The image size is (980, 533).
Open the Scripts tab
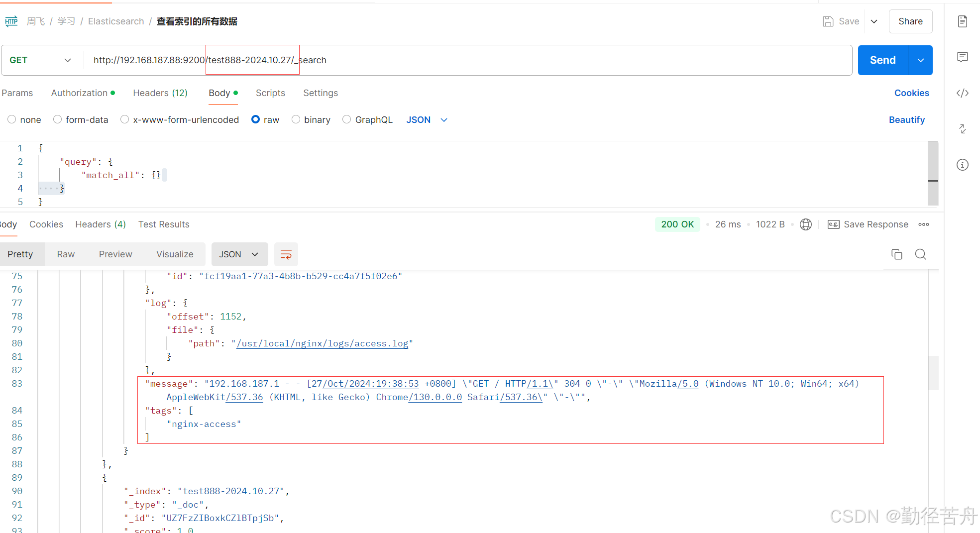coord(270,93)
